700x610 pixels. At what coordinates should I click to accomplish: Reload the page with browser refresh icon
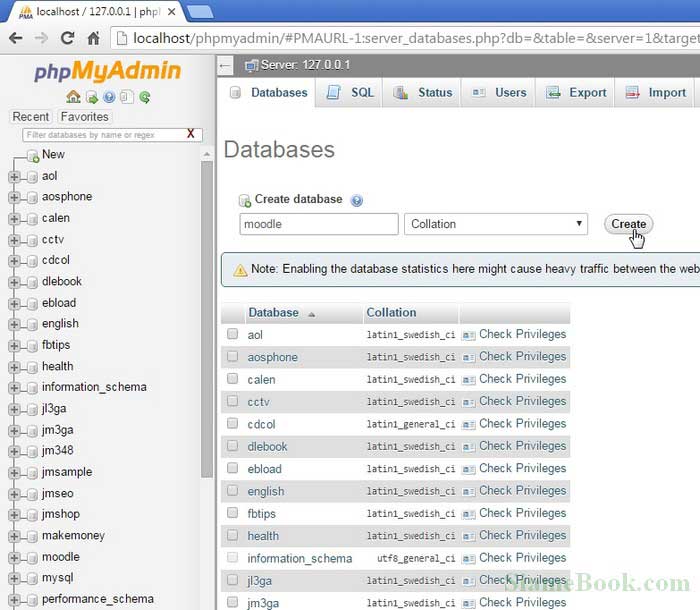(x=67, y=38)
